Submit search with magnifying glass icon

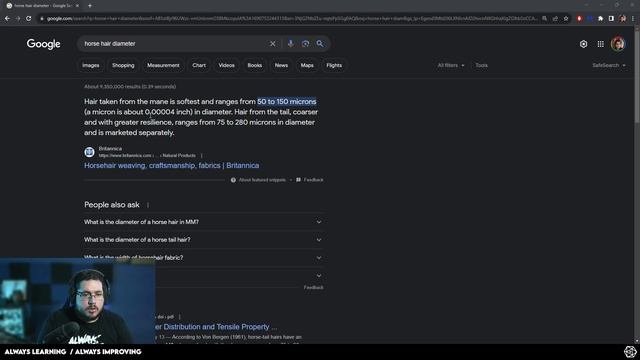coord(320,44)
